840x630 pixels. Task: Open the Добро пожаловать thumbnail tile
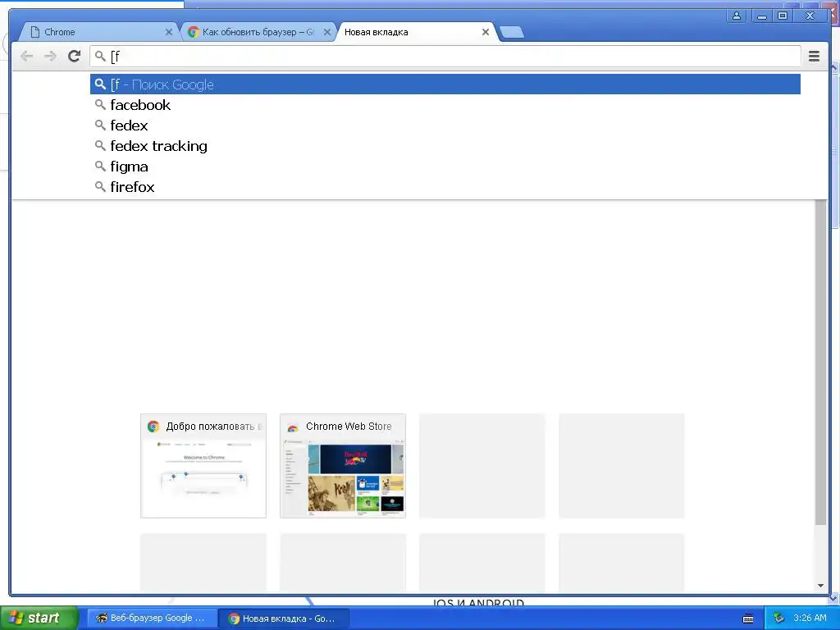pyautogui.click(x=203, y=466)
